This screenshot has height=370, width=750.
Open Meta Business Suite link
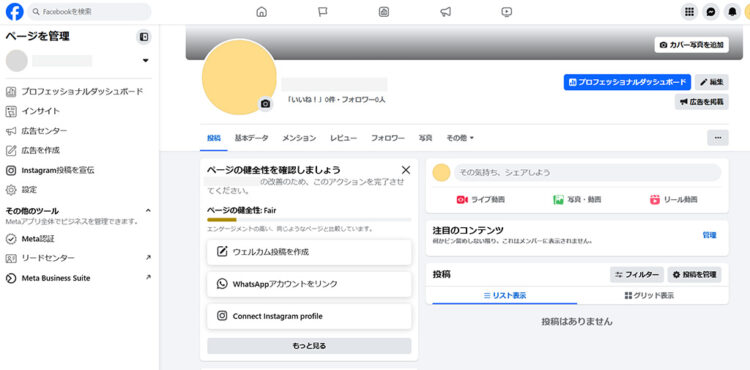click(78, 278)
